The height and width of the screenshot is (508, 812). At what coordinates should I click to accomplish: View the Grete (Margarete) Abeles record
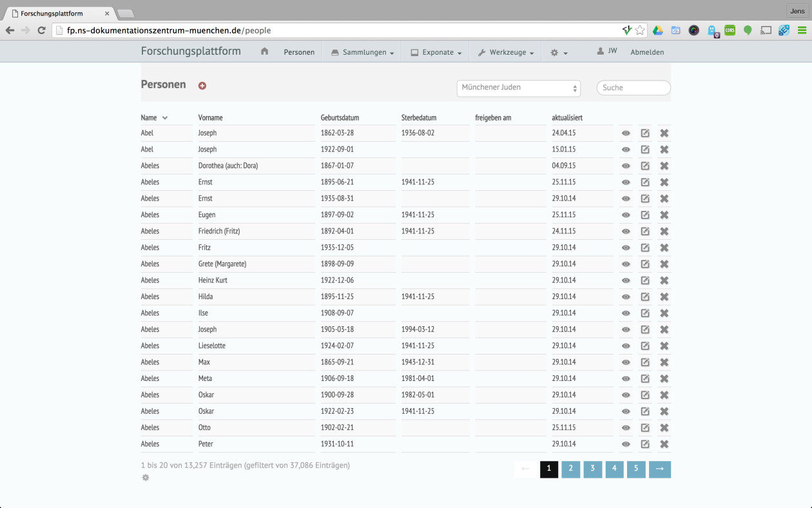click(626, 264)
